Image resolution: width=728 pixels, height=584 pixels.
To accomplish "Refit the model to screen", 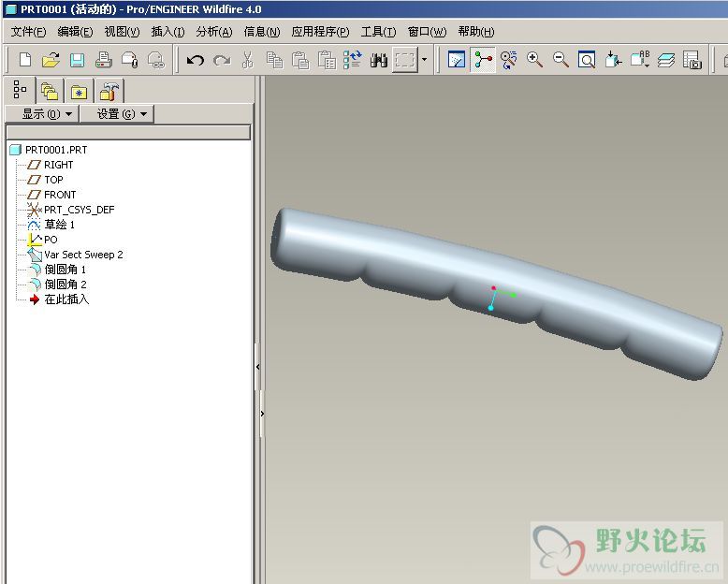I will 587,59.
